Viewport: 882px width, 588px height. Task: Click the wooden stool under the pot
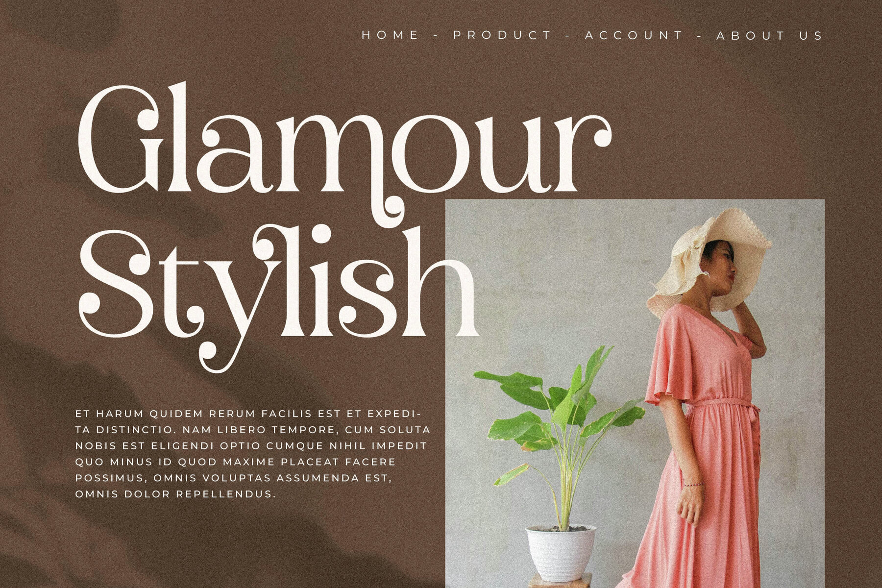pyautogui.click(x=560, y=581)
